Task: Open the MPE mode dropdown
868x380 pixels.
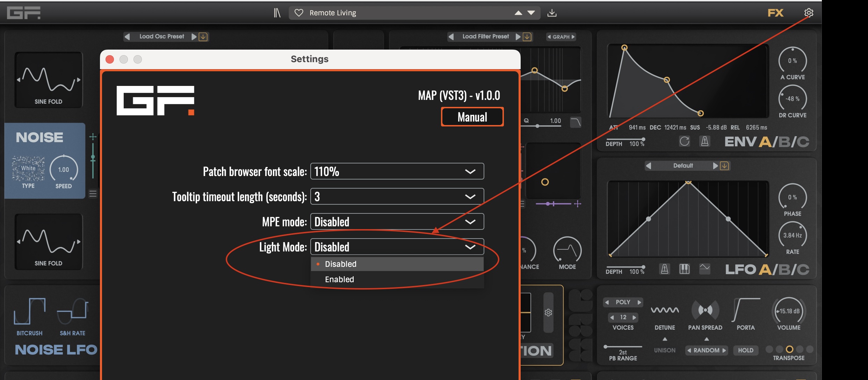Action: coord(397,222)
